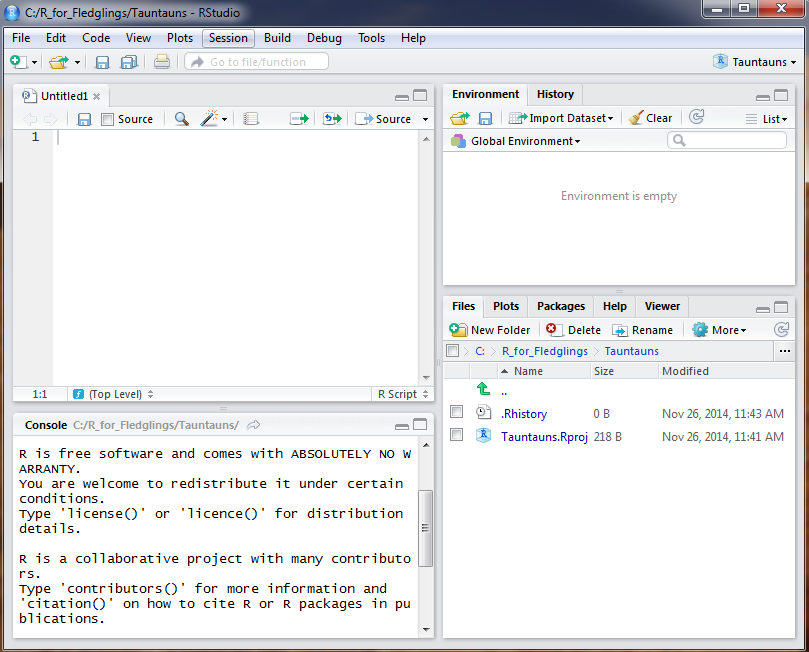This screenshot has width=809, height=652.
Task: Maximize the source editor pane
Action: click(420, 95)
